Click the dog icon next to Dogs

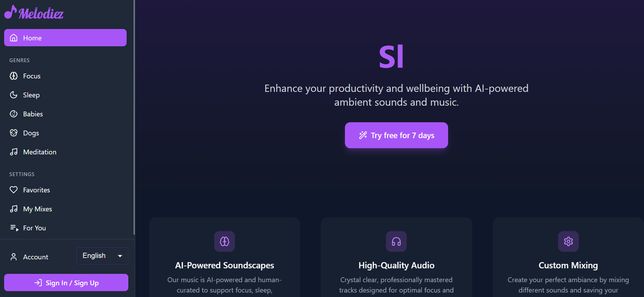[14, 133]
